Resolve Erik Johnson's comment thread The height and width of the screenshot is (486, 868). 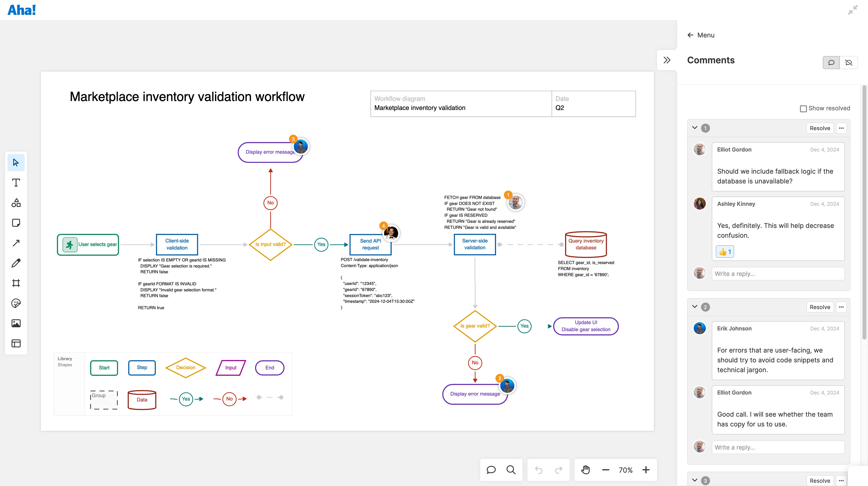point(820,307)
